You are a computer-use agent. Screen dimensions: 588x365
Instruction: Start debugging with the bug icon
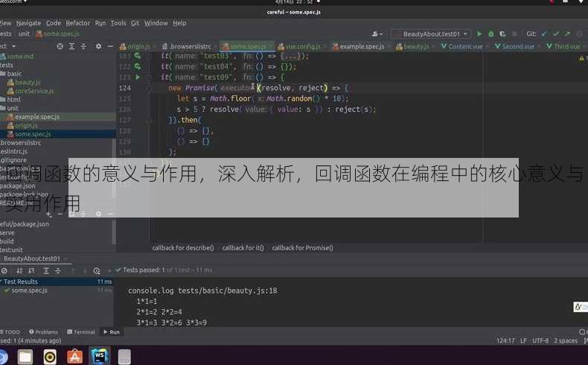click(491, 34)
